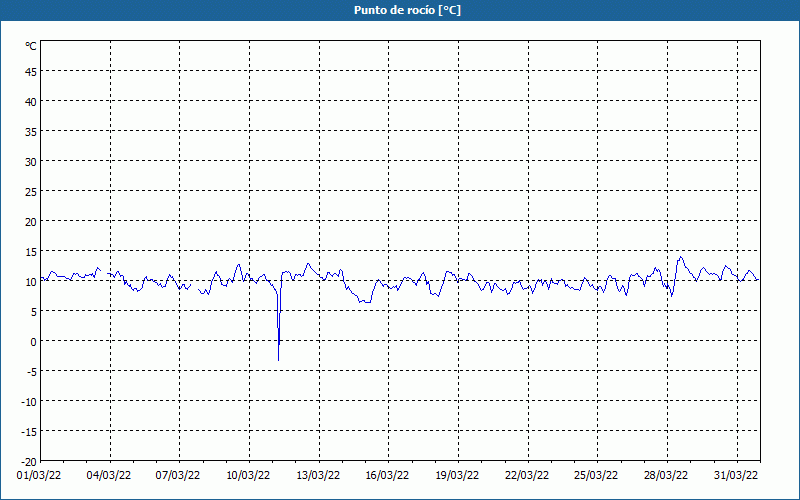Screen dimensions: 800x500
Task: Click the 'Punto de rocío [°C]' chart title
Action: (407, 10)
